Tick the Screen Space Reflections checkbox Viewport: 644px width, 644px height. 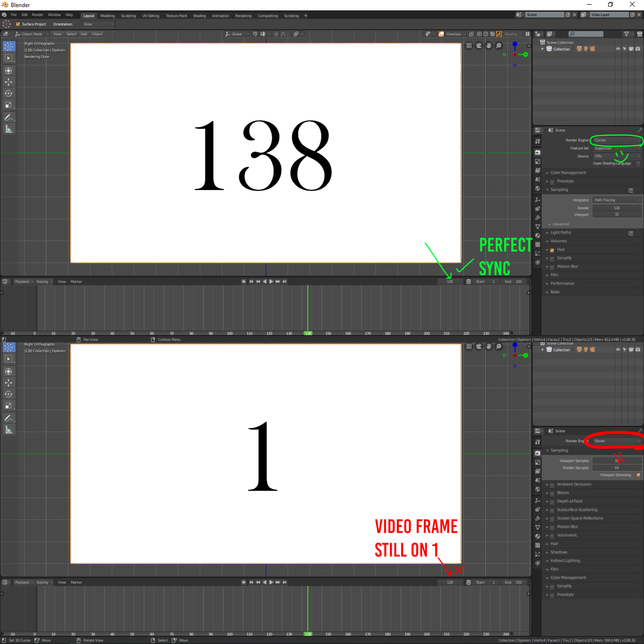pyautogui.click(x=552, y=519)
